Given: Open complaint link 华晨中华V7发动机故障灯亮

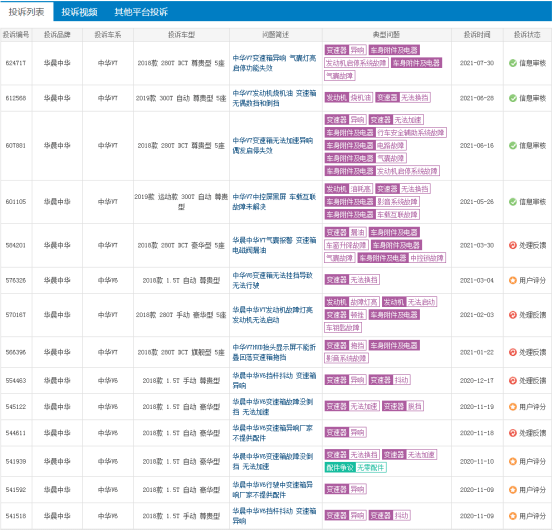Looking at the screenshot, I should tap(273, 314).
